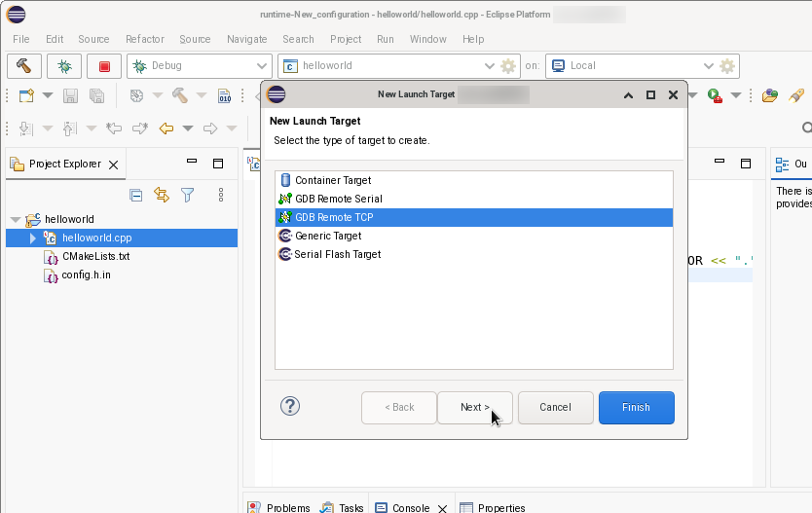Click the Next button
Screen dimensions: 812x513
coord(475,408)
